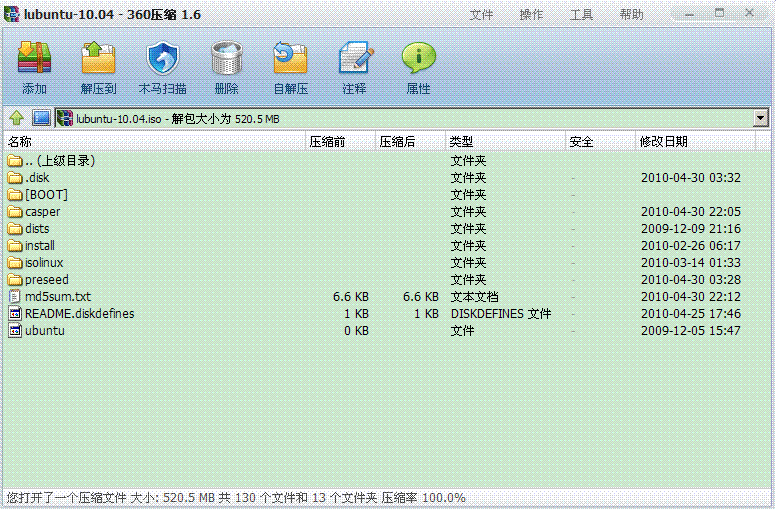
Task: Run 木马扫描 trojan scan
Action: [x=162, y=58]
